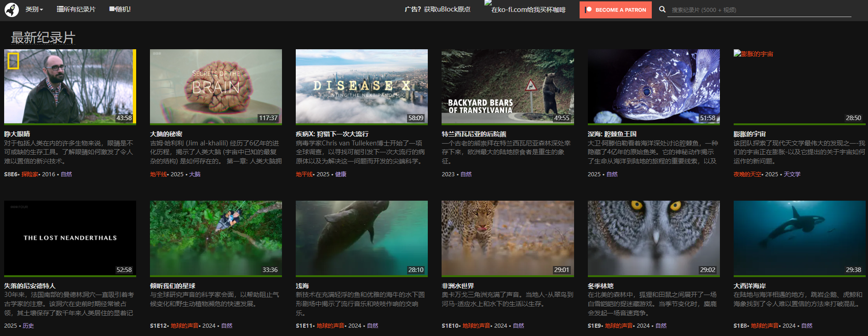Screen dimensions: 868x336
Task: Click the 深海: 腔棘鱼王国 title
Action: pos(612,134)
